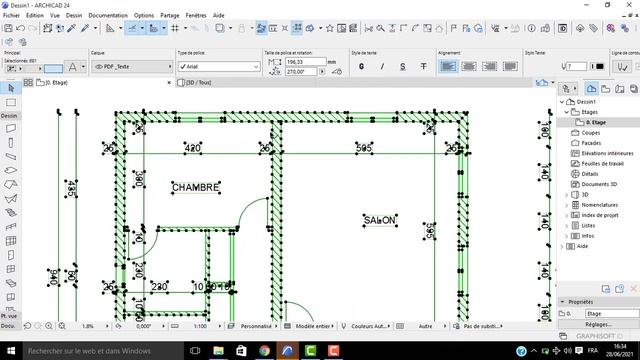Toggle italic text style
The height and width of the screenshot is (360, 640).
tap(382, 66)
